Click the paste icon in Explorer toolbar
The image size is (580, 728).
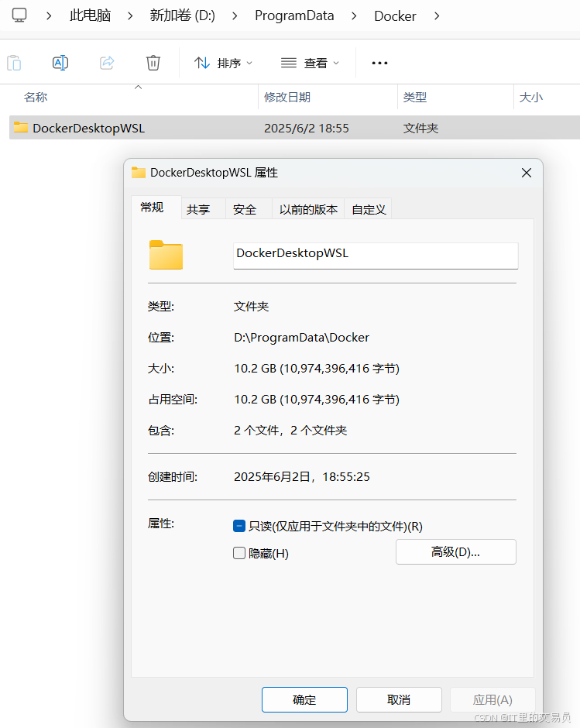[14, 63]
